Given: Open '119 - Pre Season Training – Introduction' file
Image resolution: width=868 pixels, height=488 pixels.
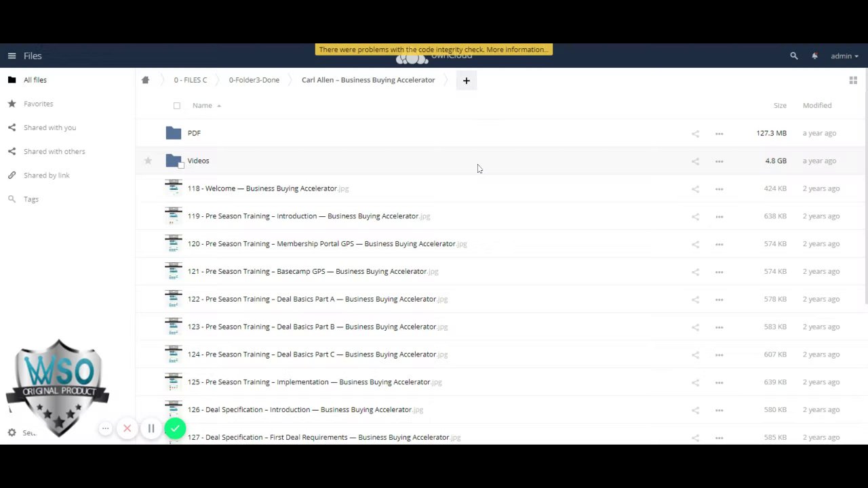Looking at the screenshot, I should coord(309,216).
